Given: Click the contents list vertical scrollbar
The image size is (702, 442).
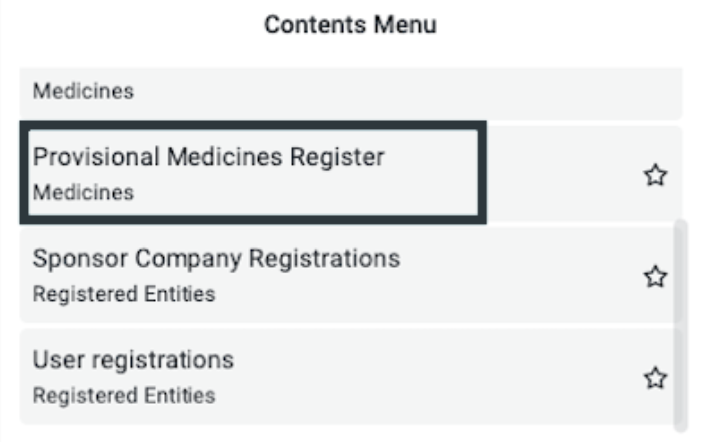Looking at the screenshot, I should 681,325.
